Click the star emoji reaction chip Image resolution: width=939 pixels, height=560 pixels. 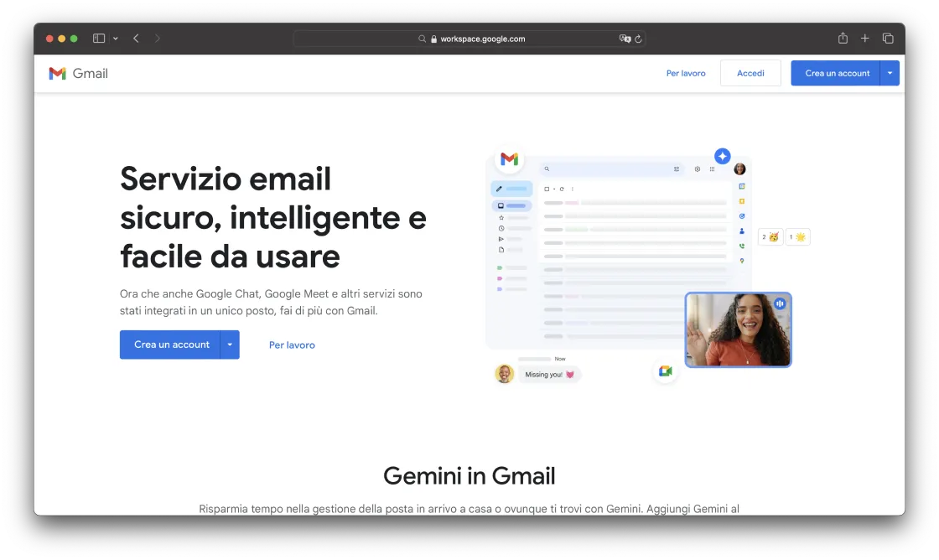pos(797,237)
